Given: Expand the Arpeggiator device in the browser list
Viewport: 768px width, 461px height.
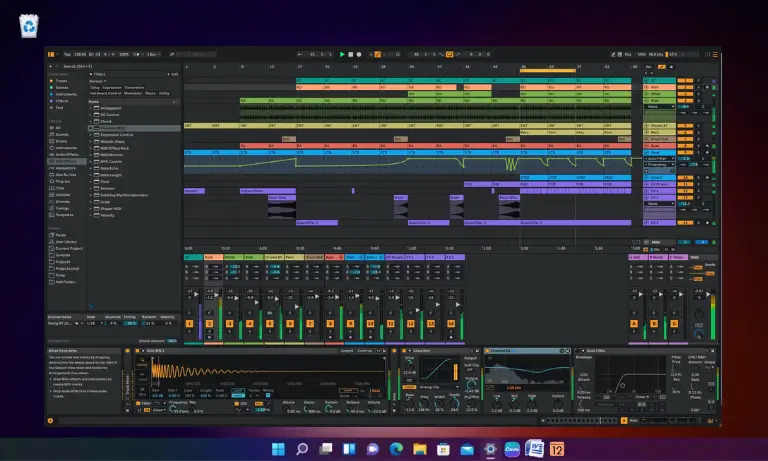Looking at the screenshot, I should (x=91, y=108).
